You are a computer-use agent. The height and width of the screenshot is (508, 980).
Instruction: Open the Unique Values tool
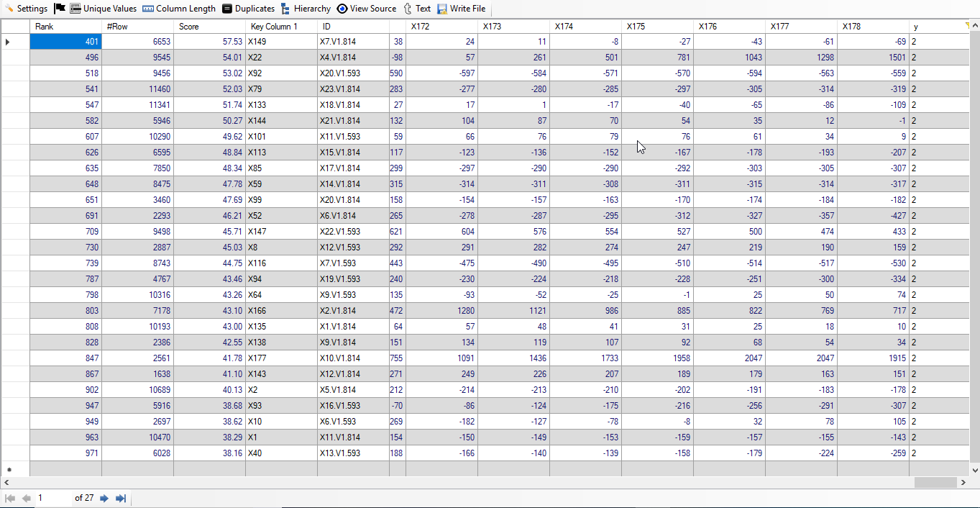point(103,9)
